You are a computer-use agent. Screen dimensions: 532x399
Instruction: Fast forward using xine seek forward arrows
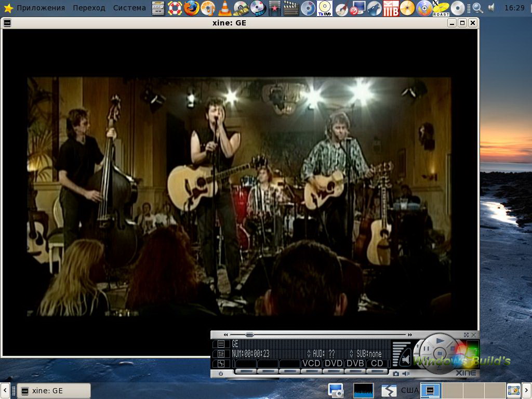[x=410, y=335]
